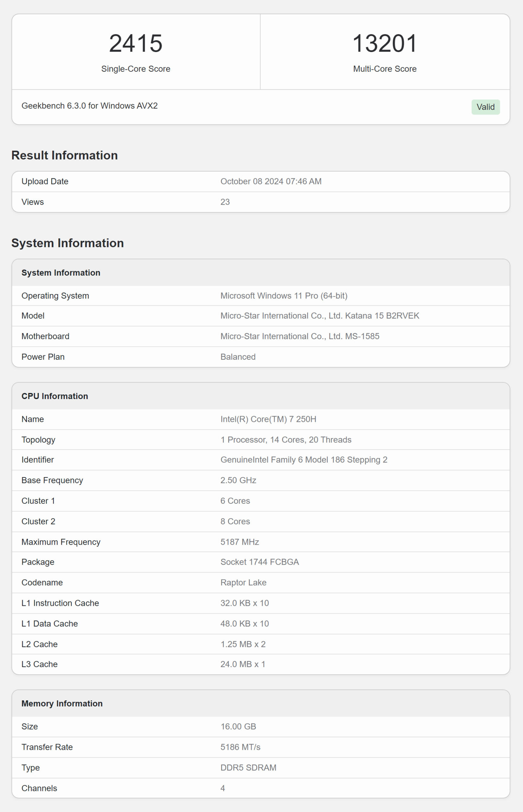
Task: Select memory type DDR5 SDRAM
Action: [248, 768]
